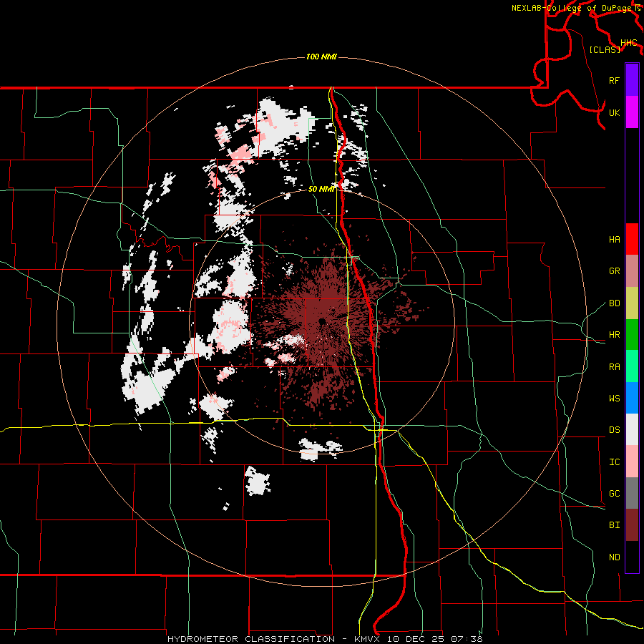The image size is (644, 644).
Task: Click the "HR" legend label
Action: point(614,335)
